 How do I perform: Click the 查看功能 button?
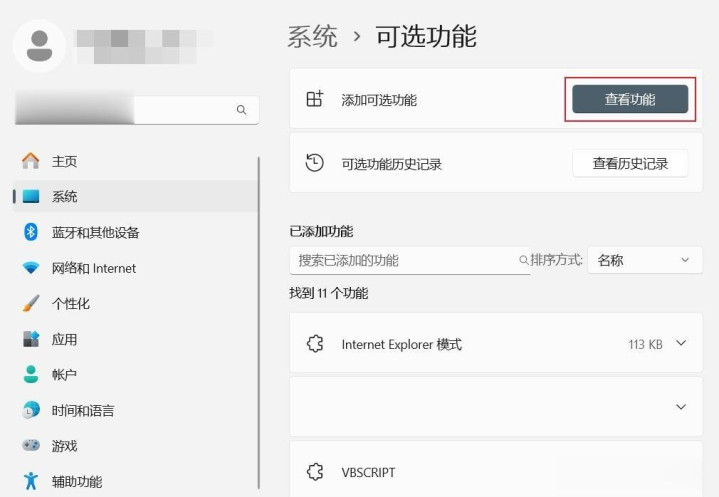pyautogui.click(x=630, y=99)
